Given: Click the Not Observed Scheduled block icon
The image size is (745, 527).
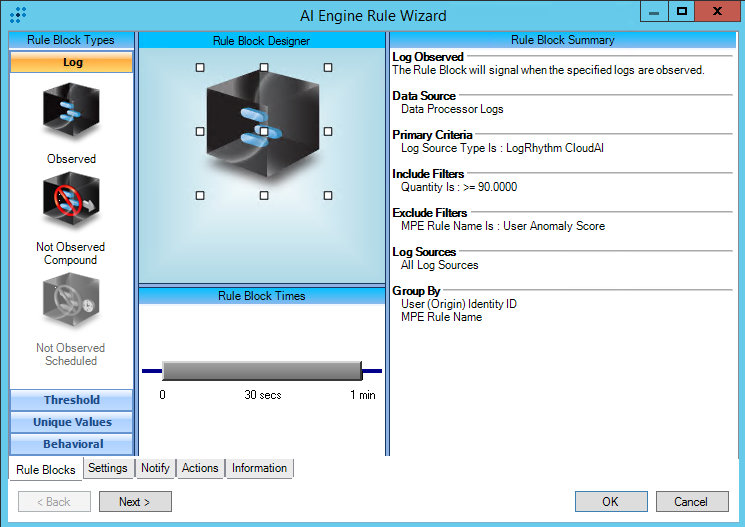Looking at the screenshot, I should click(70, 303).
